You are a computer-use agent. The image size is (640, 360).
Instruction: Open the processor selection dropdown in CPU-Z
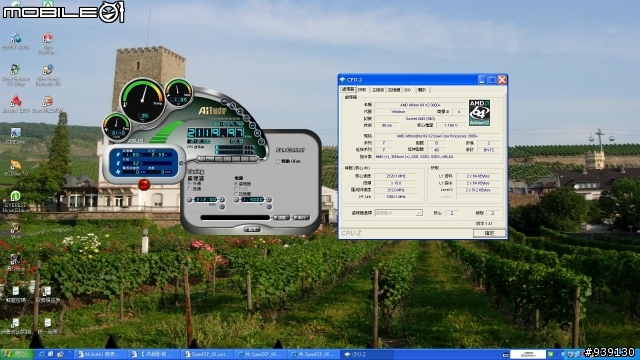click(x=398, y=213)
